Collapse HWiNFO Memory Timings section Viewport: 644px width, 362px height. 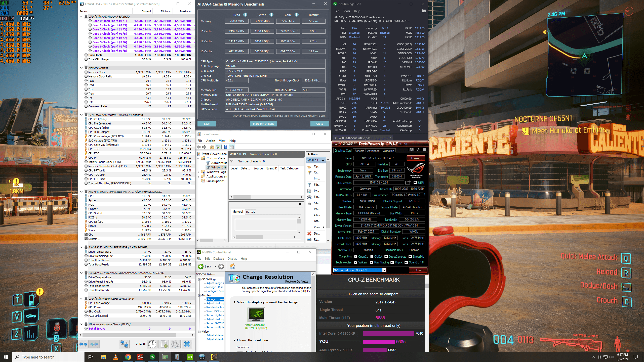tap(81, 68)
